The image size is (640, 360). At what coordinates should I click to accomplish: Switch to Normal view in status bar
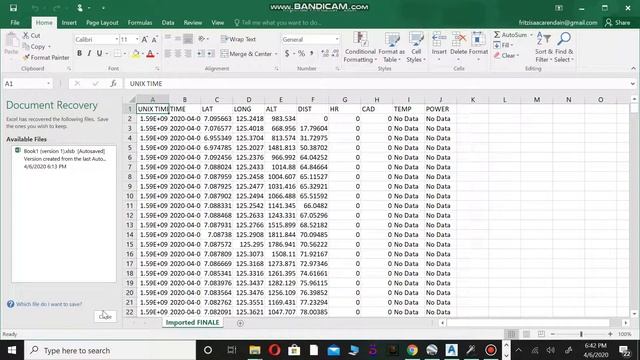(x=511, y=334)
